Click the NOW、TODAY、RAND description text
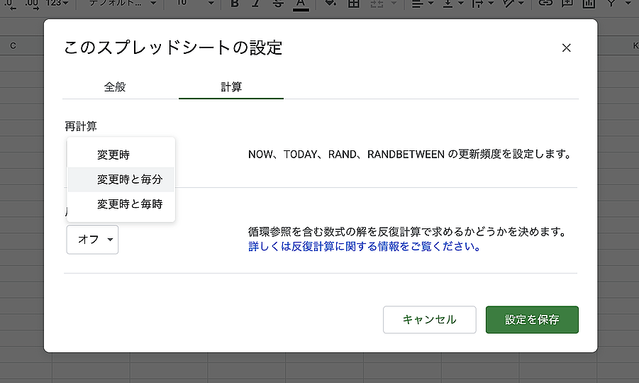This screenshot has width=639, height=383. click(x=409, y=154)
